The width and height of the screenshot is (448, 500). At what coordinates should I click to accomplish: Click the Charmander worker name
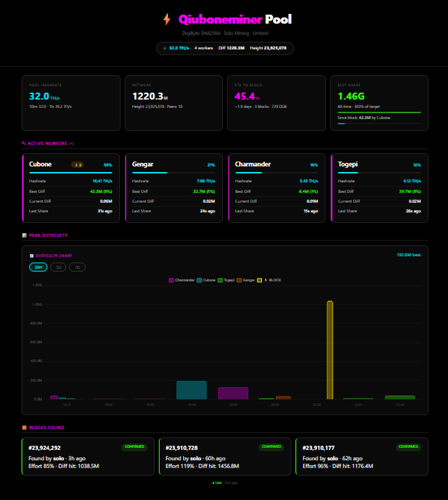(253, 164)
